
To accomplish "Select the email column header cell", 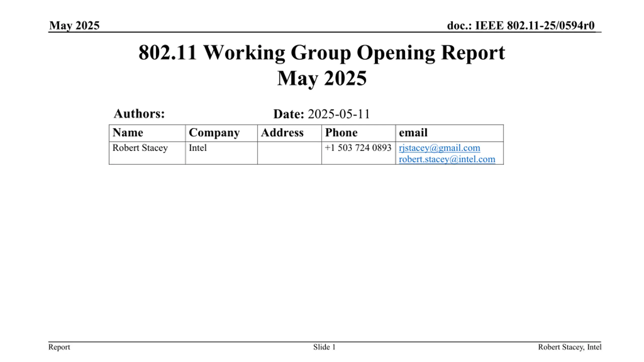I will pos(450,133).
